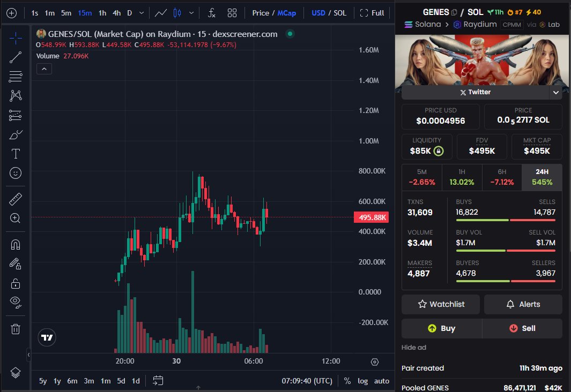The height and width of the screenshot is (392, 571).
Task: Open the object tree layers icon
Action: click(16, 373)
